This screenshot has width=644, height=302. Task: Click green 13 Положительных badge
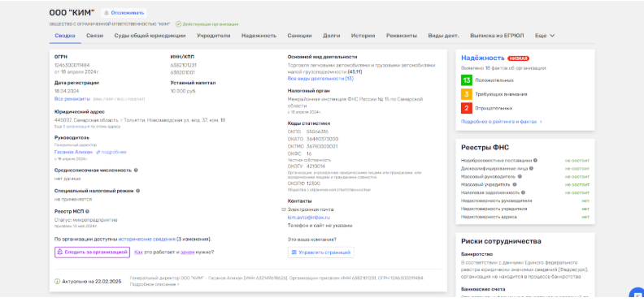pyautogui.click(x=467, y=80)
